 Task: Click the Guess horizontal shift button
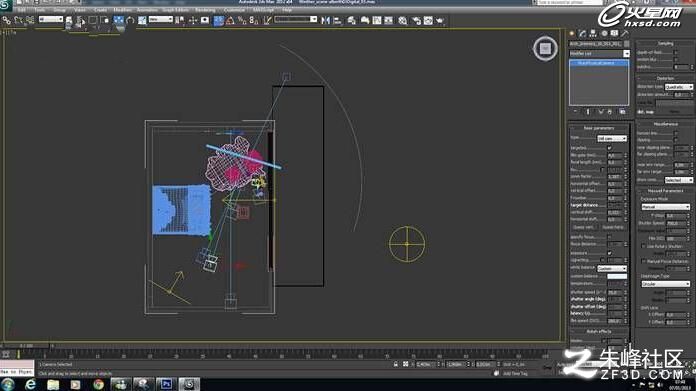click(613, 227)
